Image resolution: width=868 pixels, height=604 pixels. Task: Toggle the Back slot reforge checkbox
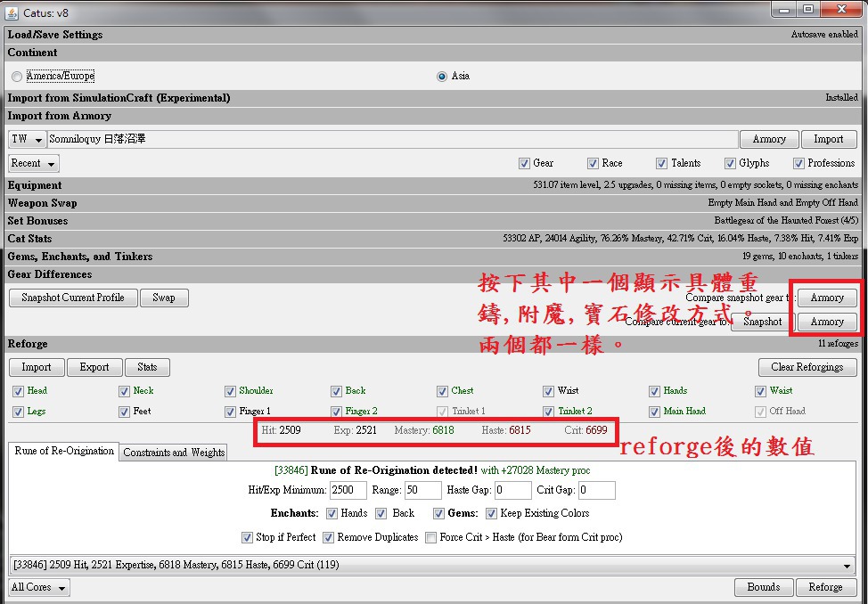point(336,391)
